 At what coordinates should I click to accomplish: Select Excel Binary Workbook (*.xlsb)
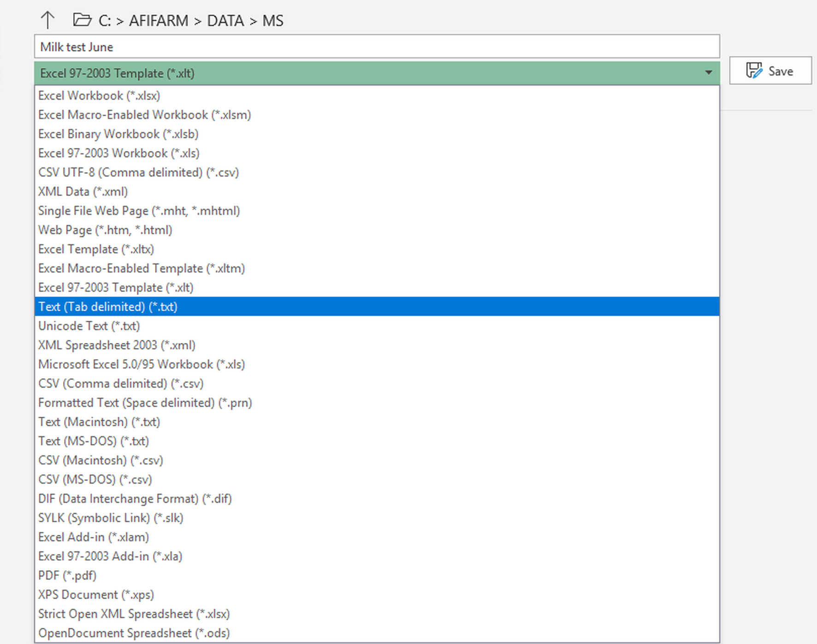click(x=118, y=134)
